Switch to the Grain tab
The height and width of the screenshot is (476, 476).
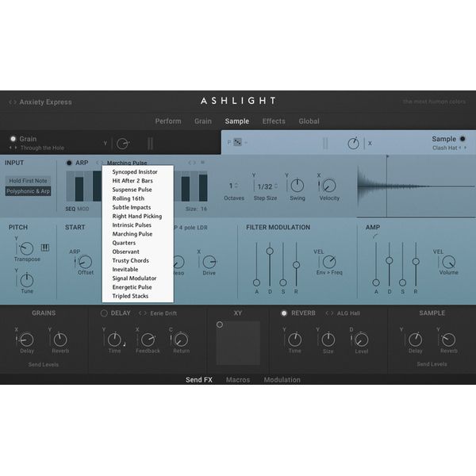(203, 121)
